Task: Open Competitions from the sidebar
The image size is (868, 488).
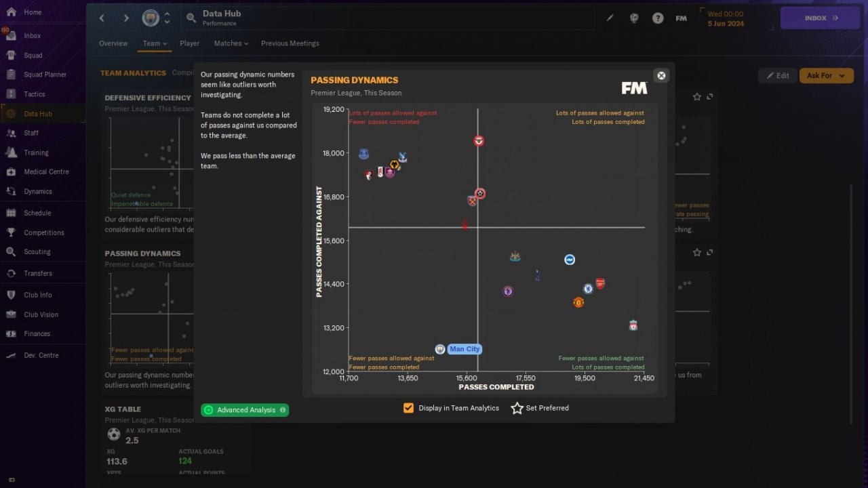Action: [44, 232]
